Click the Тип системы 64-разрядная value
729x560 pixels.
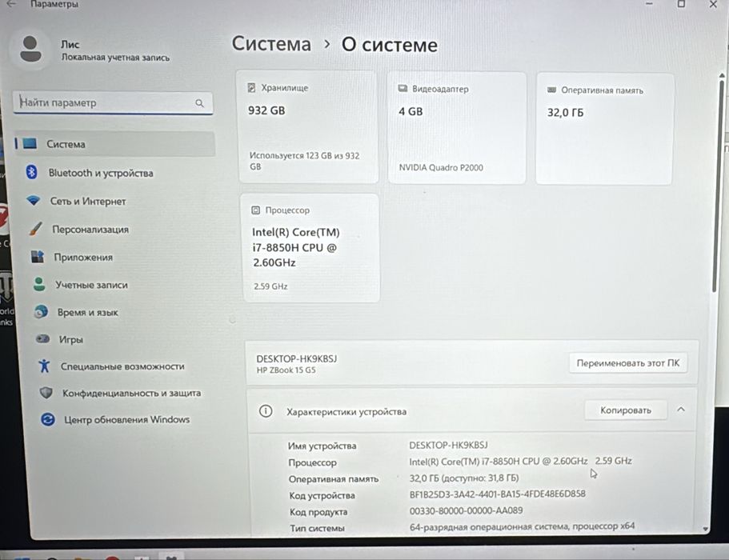(522, 526)
